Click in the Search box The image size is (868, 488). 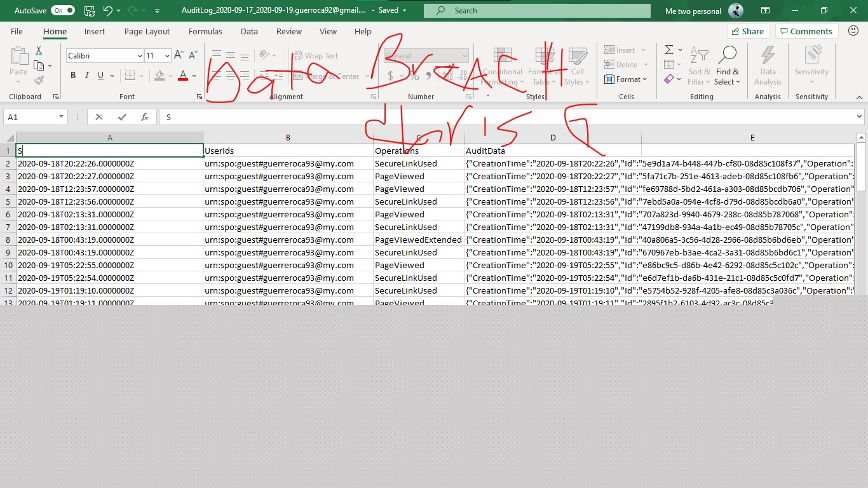[x=537, y=11]
